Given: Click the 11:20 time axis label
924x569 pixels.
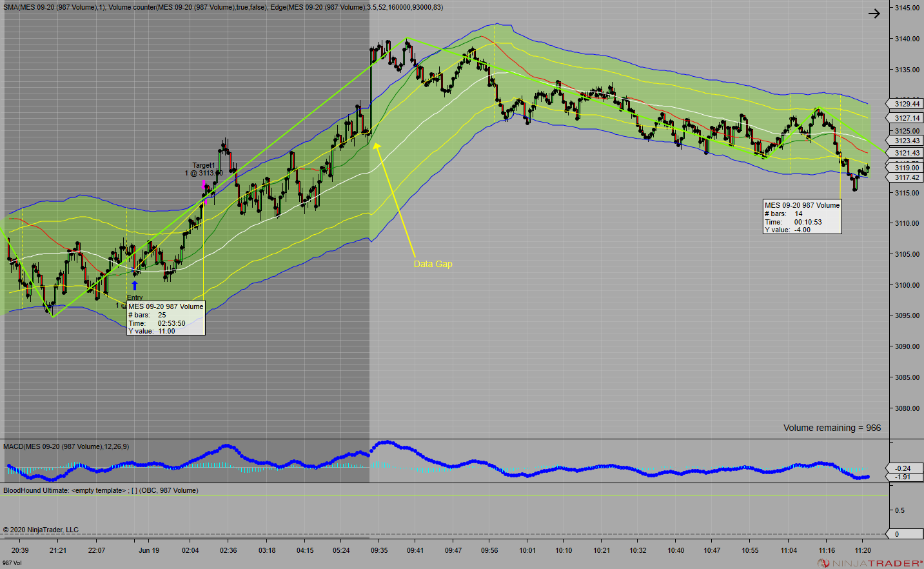Looking at the screenshot, I should click(863, 550).
